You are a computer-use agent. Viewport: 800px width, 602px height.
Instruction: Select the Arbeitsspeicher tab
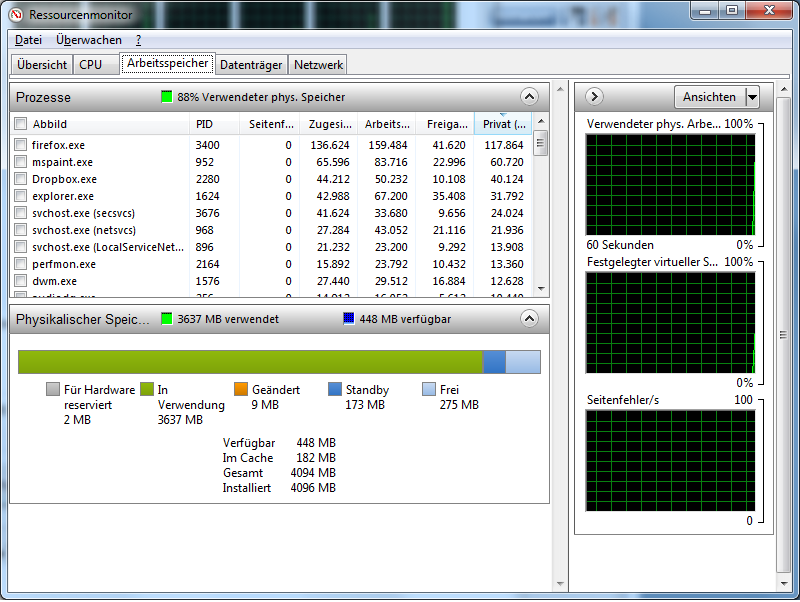click(168, 63)
